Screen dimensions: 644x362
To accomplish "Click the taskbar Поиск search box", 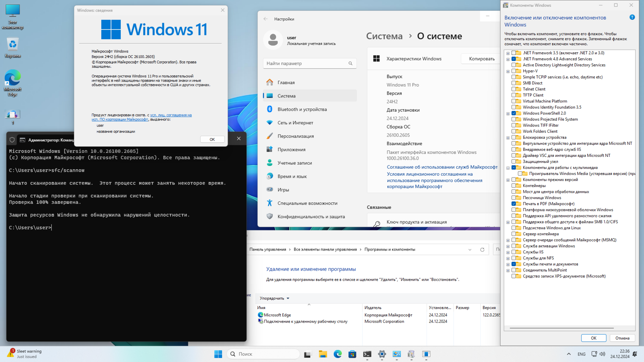I will tap(263, 354).
